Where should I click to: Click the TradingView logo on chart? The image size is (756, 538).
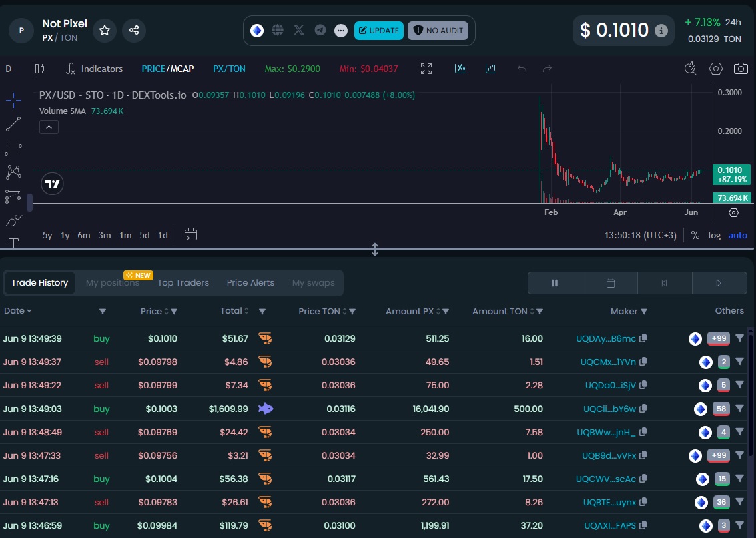pyautogui.click(x=52, y=184)
